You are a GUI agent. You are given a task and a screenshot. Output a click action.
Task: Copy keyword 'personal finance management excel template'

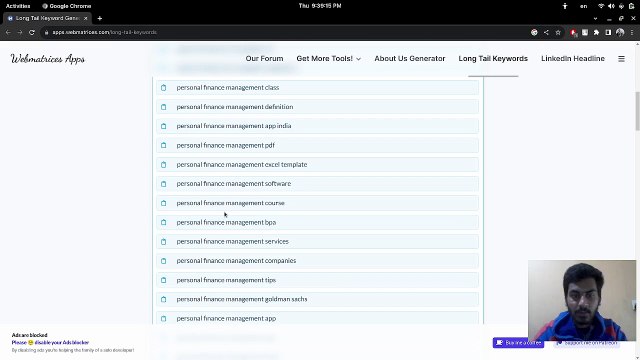click(x=164, y=164)
